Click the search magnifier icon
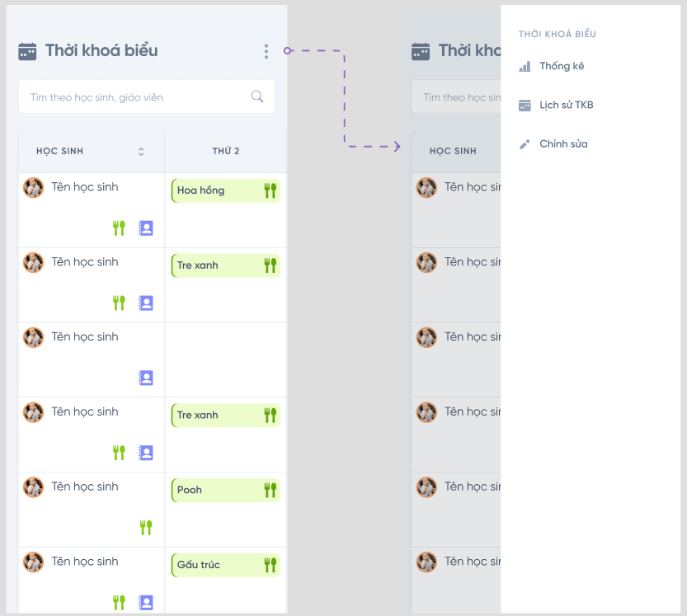The width and height of the screenshot is (687, 616). (257, 96)
